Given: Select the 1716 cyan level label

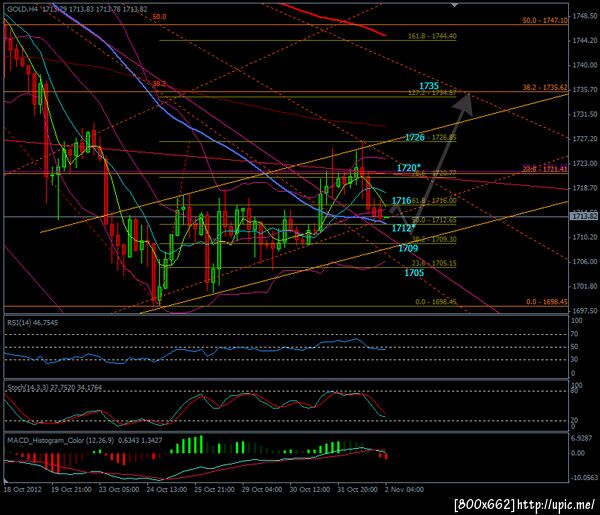Looking at the screenshot, I should pyautogui.click(x=401, y=200).
